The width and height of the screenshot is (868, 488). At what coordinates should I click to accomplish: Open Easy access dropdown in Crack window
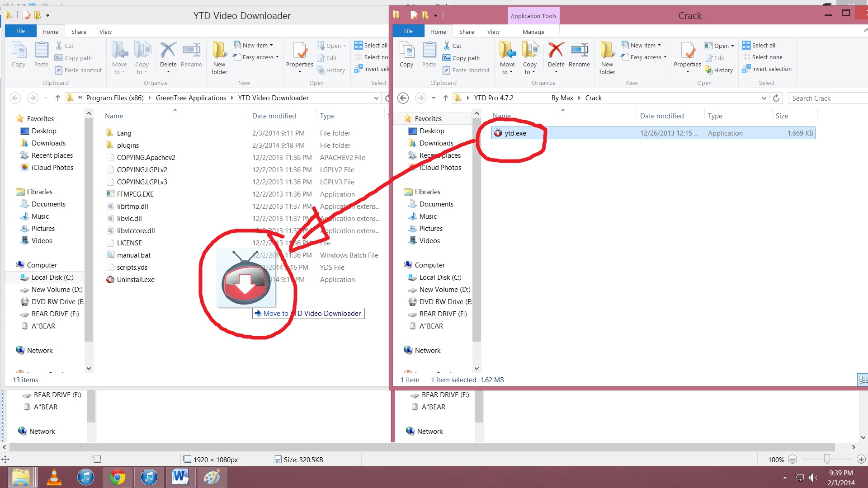[x=644, y=57]
